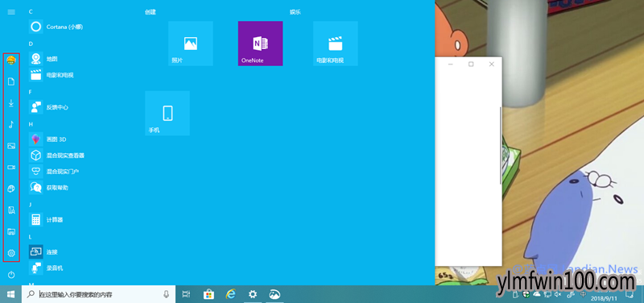Click the letter F section header
Image resolution: width=644 pixels, height=303 pixels.
coord(31,92)
